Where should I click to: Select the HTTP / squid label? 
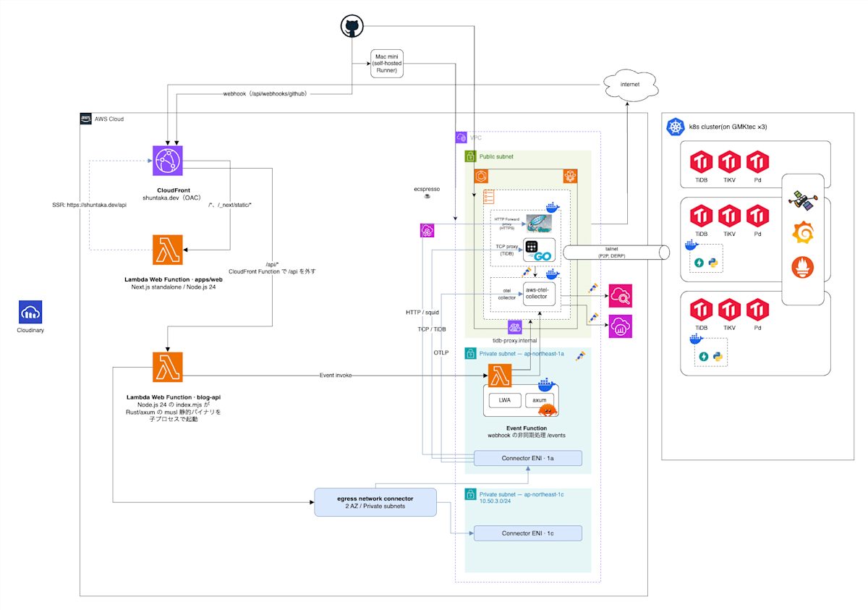click(423, 313)
